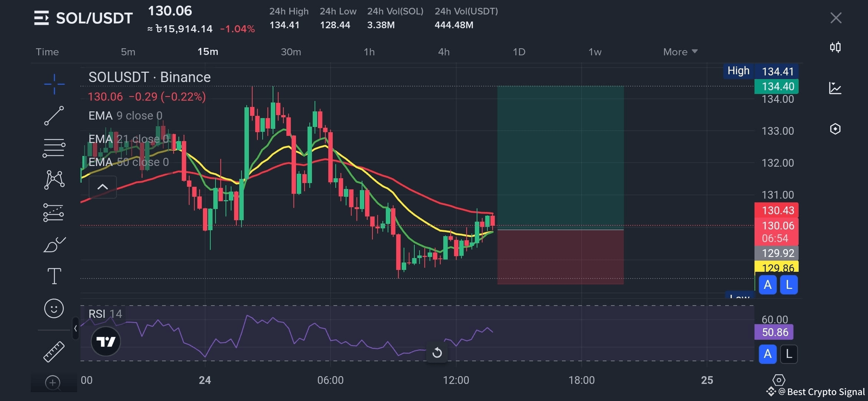Open the horizontal lines and Fibonacci tool
Screen dimensions: 868x401
[54, 148]
